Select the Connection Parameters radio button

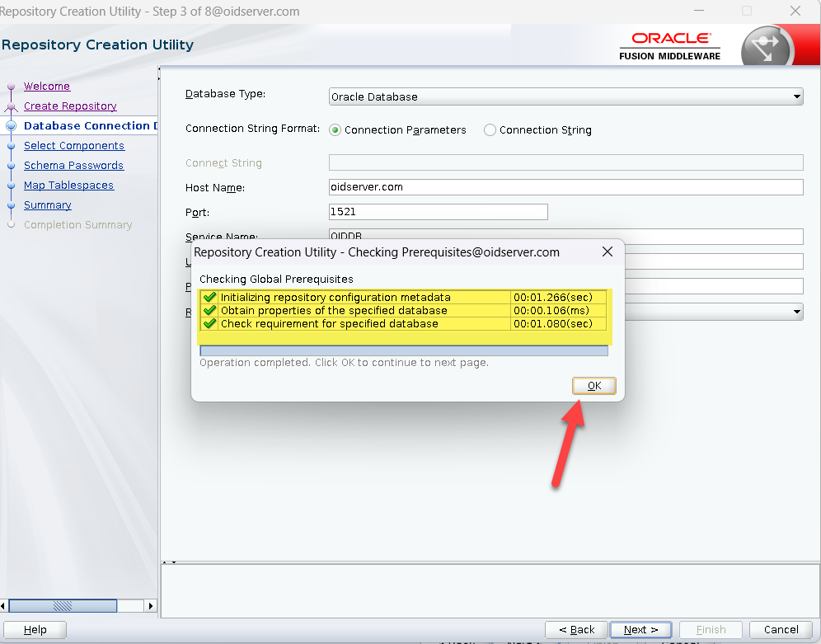[335, 130]
